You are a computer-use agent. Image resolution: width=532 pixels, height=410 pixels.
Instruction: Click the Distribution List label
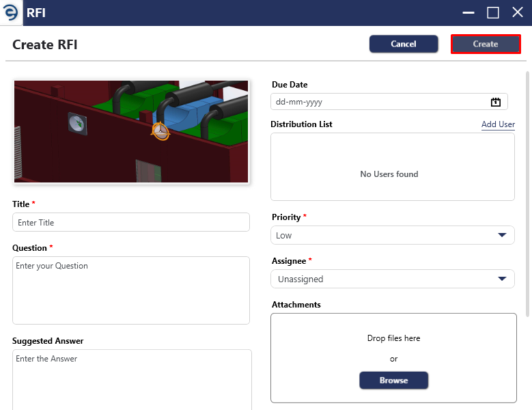tap(301, 124)
